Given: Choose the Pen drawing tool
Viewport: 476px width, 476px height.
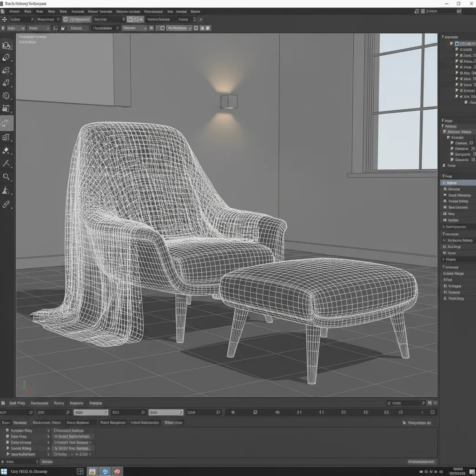Looking at the screenshot, I should tap(6, 164).
